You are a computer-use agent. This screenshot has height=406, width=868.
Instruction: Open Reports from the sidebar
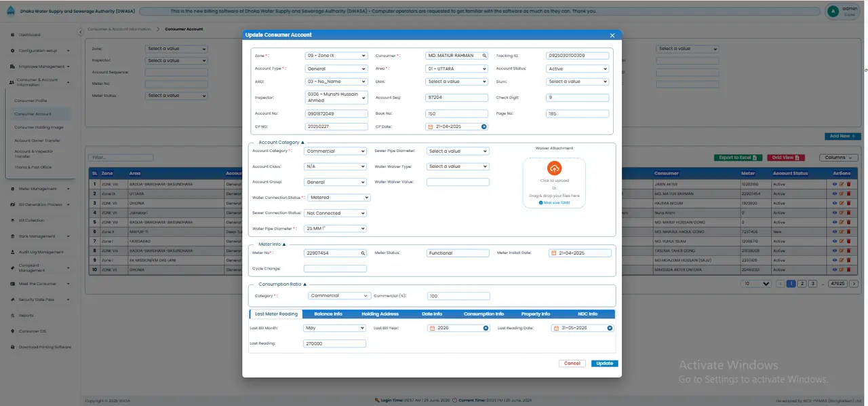(26, 316)
